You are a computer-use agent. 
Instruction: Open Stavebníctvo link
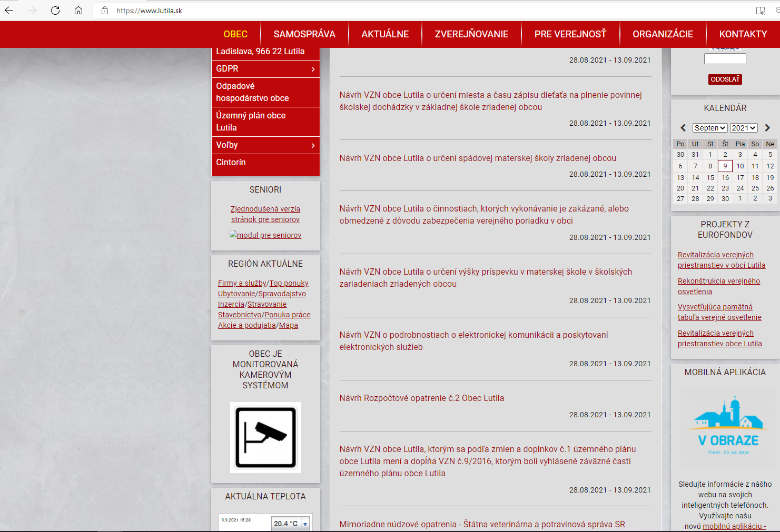(x=240, y=315)
